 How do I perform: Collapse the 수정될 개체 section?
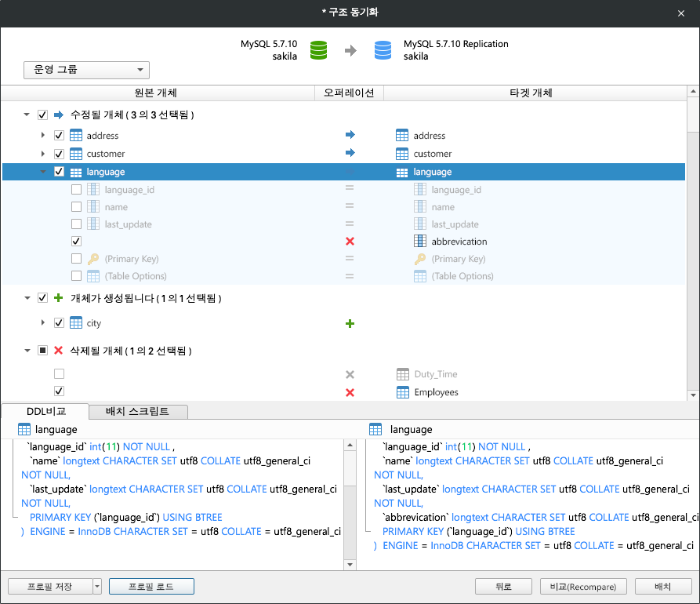point(26,114)
